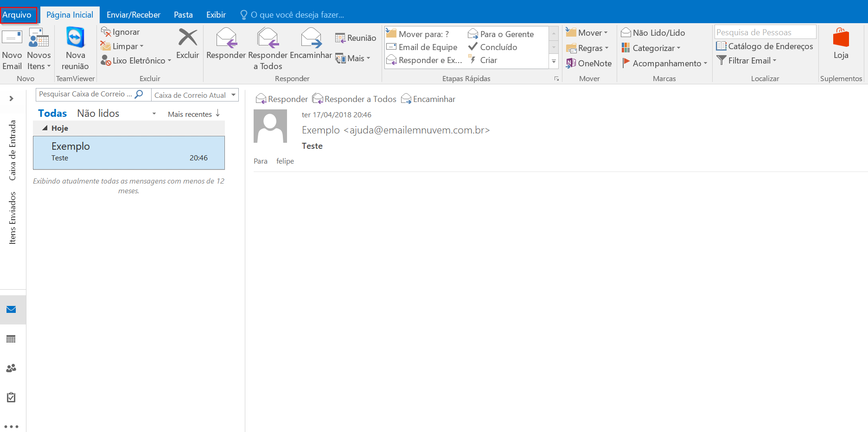Select the Responder e Excluir quick step
Screen dimensions: 868x432
tap(424, 60)
